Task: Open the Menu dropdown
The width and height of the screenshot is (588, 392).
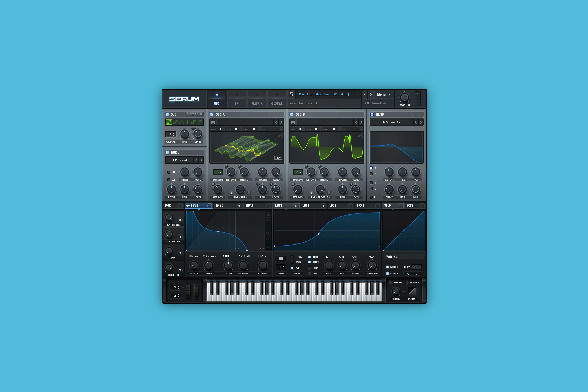Action: (x=384, y=94)
